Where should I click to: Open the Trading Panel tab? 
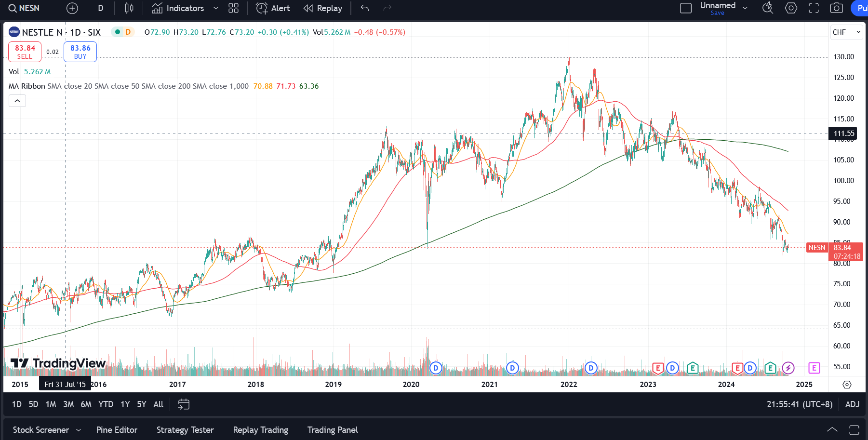(x=333, y=430)
